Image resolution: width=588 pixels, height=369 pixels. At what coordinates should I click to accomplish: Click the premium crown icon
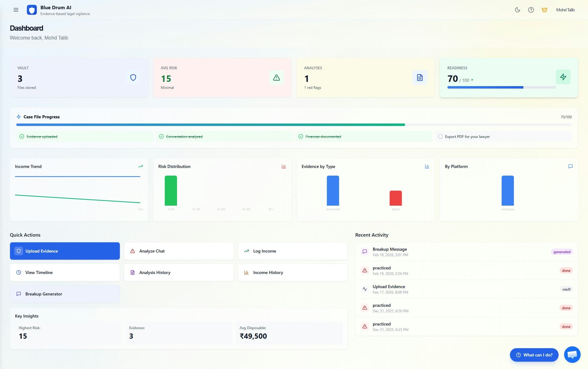coord(545,10)
